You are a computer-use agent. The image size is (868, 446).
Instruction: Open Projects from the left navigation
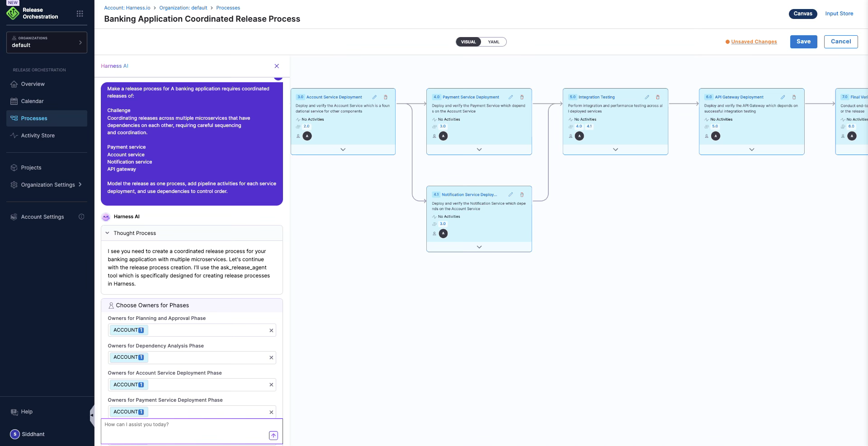tap(31, 168)
